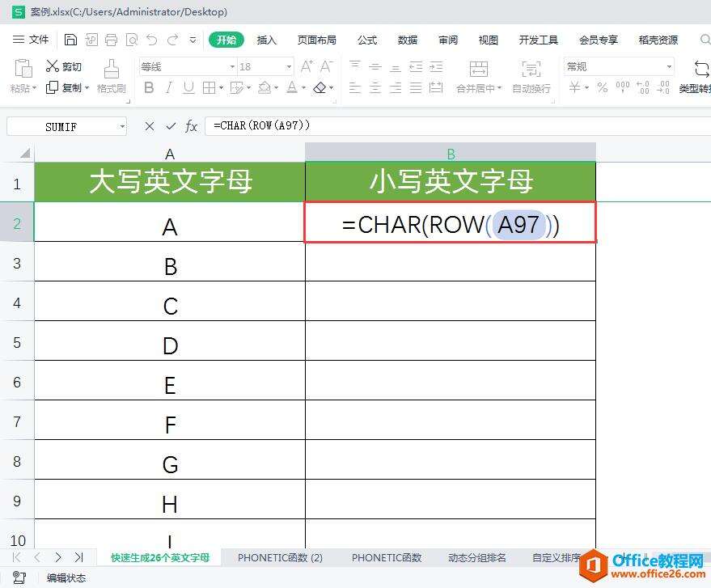Click the Increase Indent icon

436,66
